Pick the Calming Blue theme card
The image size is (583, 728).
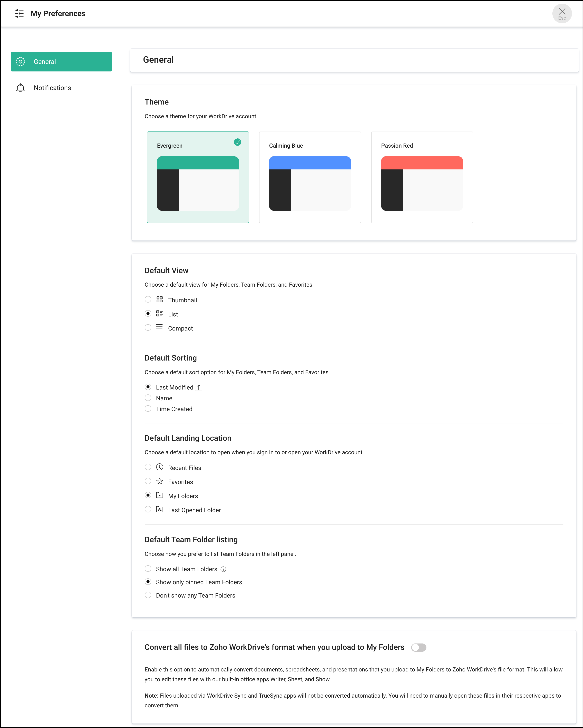coord(309,177)
